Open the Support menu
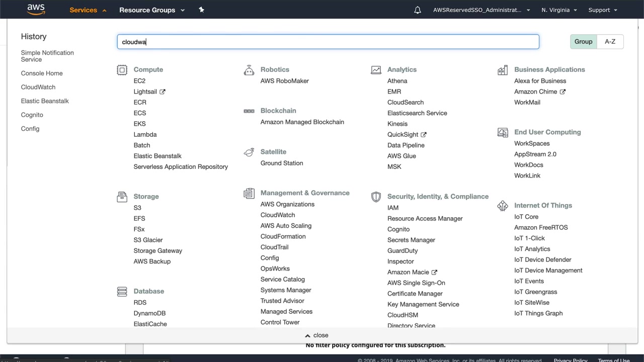The height and width of the screenshot is (362, 644). click(602, 10)
